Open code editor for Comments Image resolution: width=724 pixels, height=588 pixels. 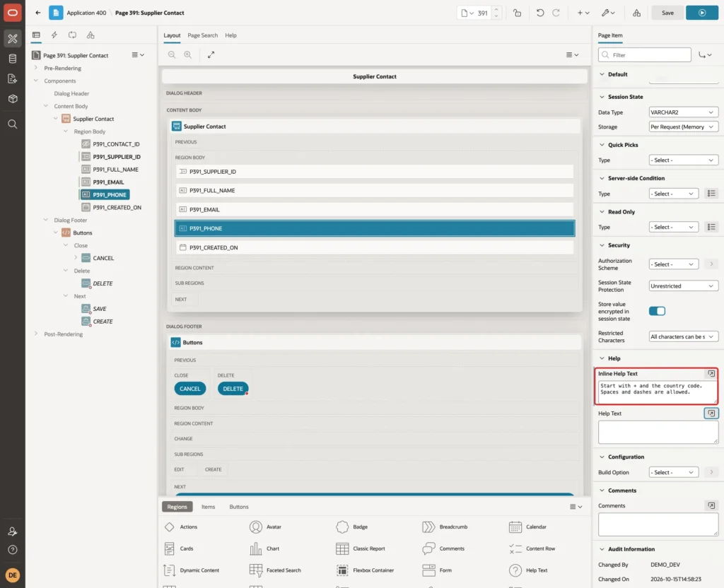click(x=711, y=505)
